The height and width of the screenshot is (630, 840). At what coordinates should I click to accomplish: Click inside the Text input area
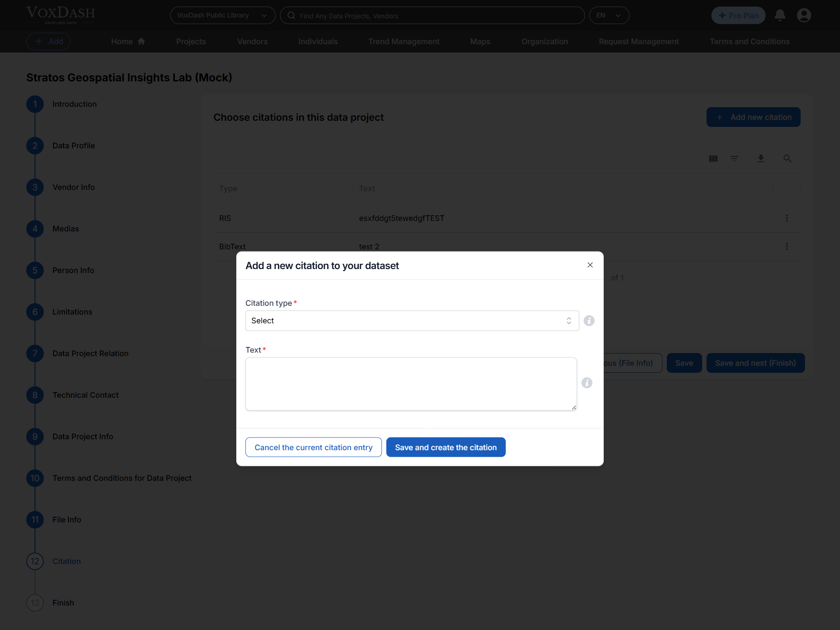(x=411, y=384)
